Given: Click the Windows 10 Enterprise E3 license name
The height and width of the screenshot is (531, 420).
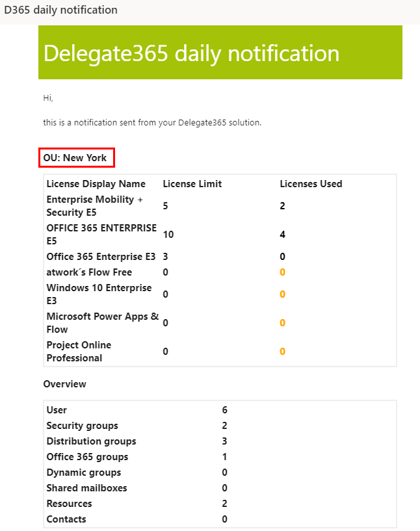Looking at the screenshot, I should pyautogui.click(x=99, y=294).
